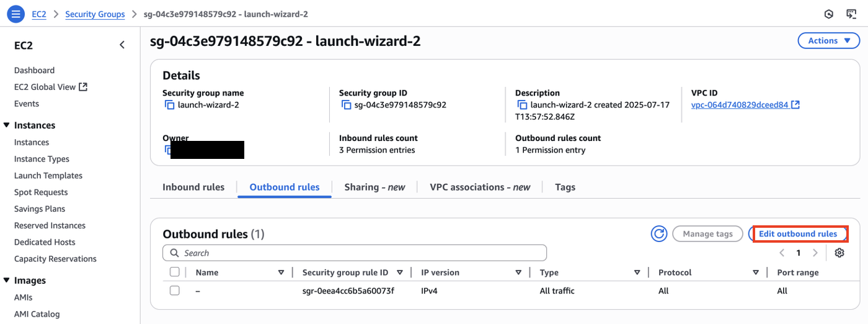Open CloudShell icon in top bar
This screenshot has width=868, height=324.
click(851, 14)
